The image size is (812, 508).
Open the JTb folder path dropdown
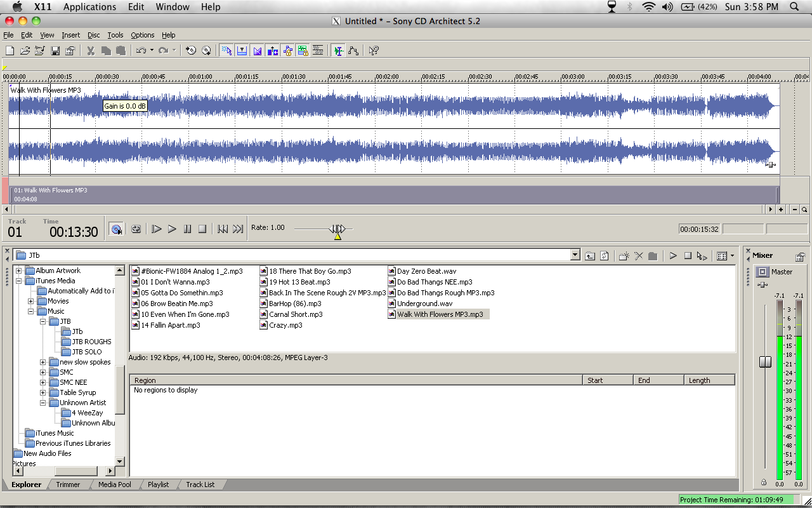[x=575, y=255]
